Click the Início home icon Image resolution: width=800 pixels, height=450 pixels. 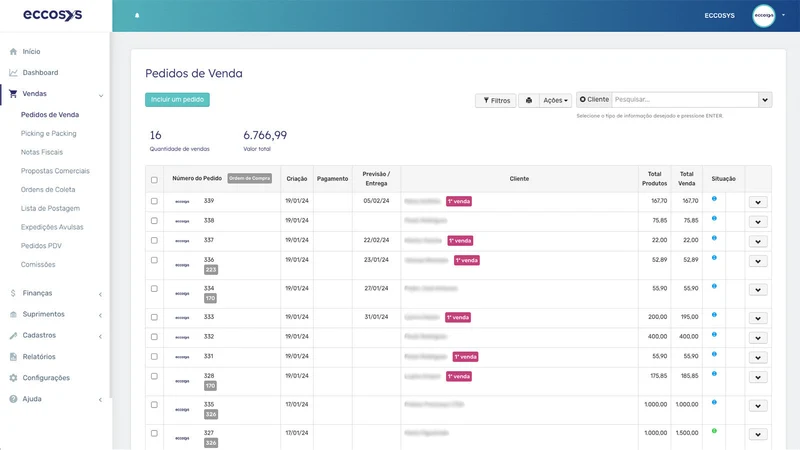click(x=13, y=52)
